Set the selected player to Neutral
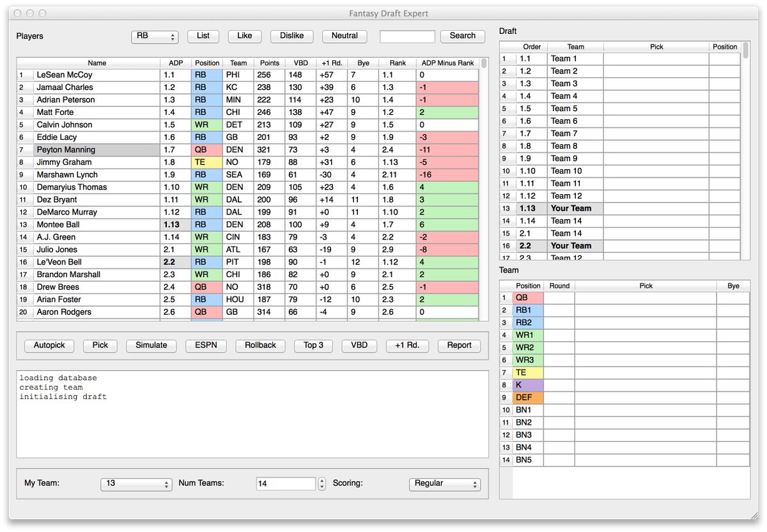The image size is (767, 532). pos(344,36)
